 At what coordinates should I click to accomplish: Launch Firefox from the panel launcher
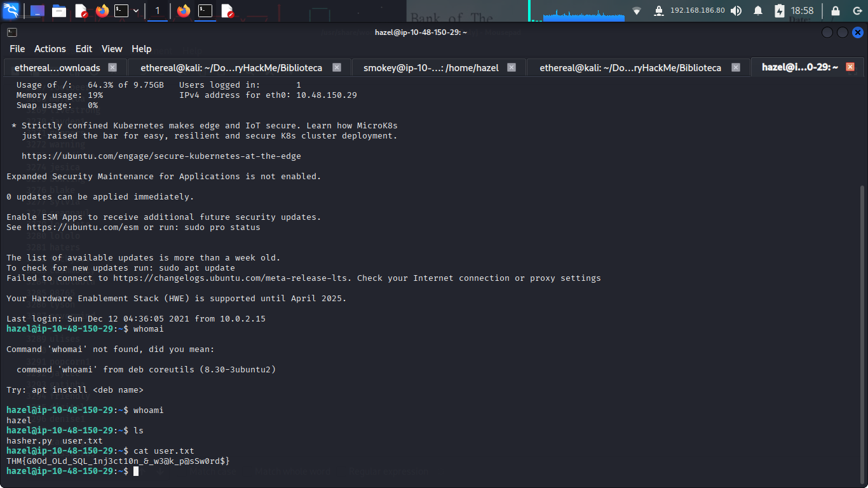tap(102, 11)
